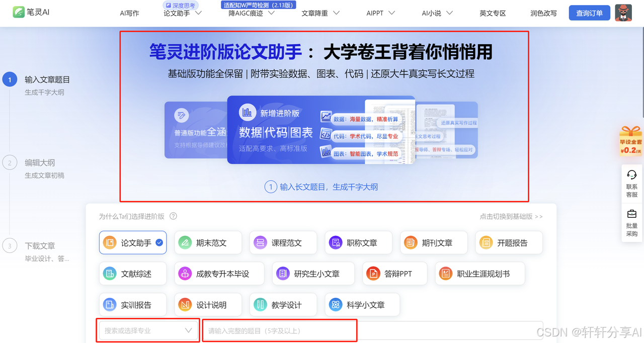The image size is (644, 343).
Task: Select the 答辩PPT document type
Action: pyautogui.click(x=395, y=274)
